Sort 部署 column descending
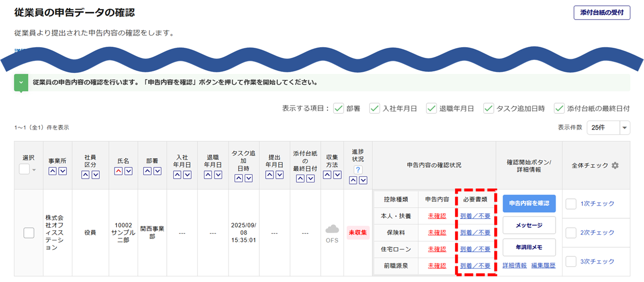This screenshot has width=644, height=282. point(157,171)
